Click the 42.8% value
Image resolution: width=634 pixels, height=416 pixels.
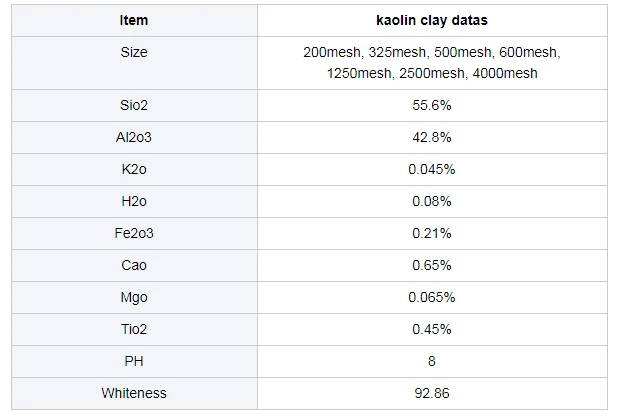[x=432, y=137]
